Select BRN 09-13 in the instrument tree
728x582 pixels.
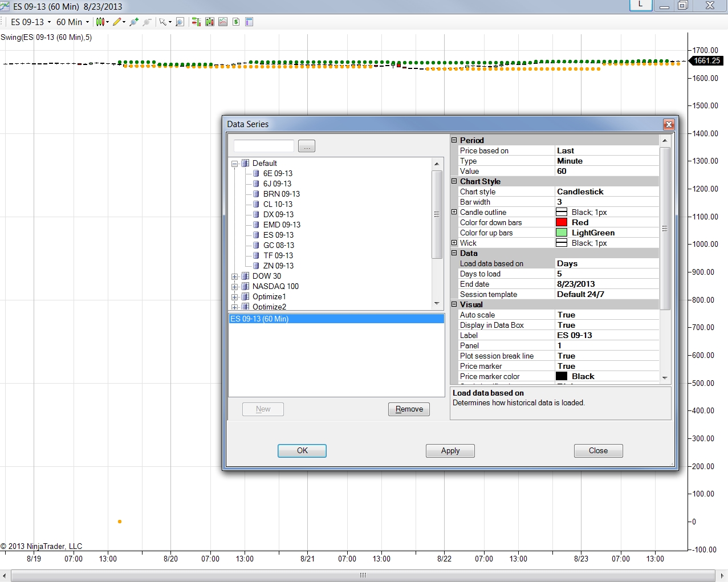[x=282, y=194]
